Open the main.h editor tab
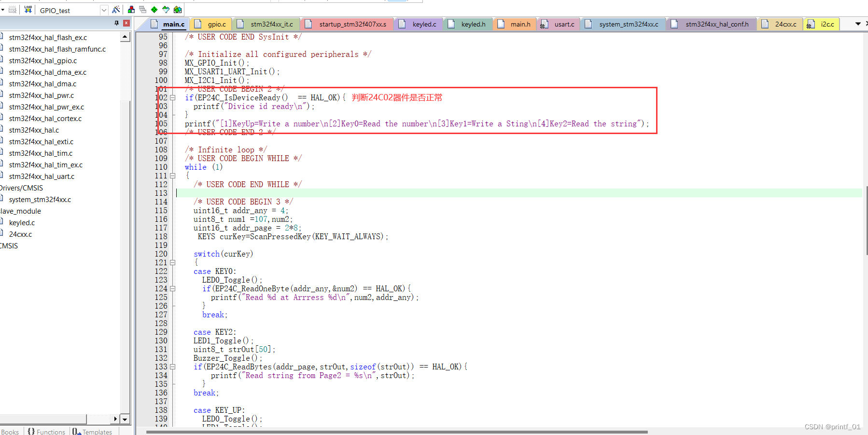This screenshot has width=868, height=435. coord(514,24)
